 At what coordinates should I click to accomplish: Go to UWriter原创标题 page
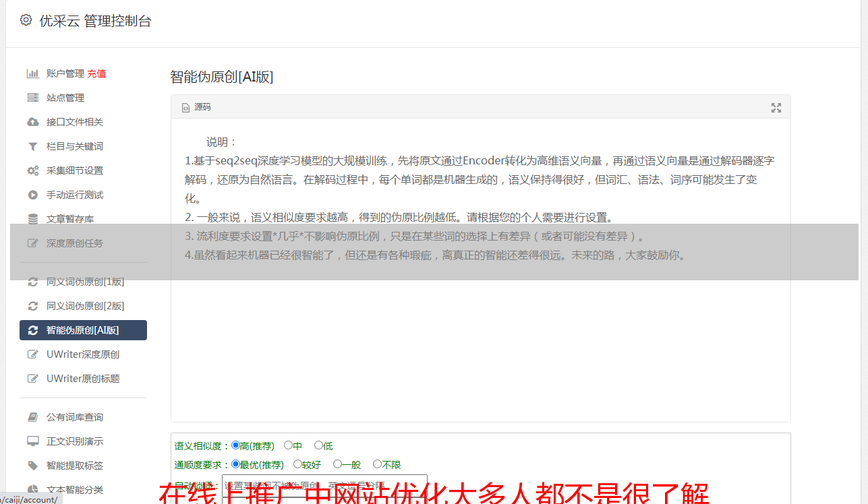tap(83, 379)
